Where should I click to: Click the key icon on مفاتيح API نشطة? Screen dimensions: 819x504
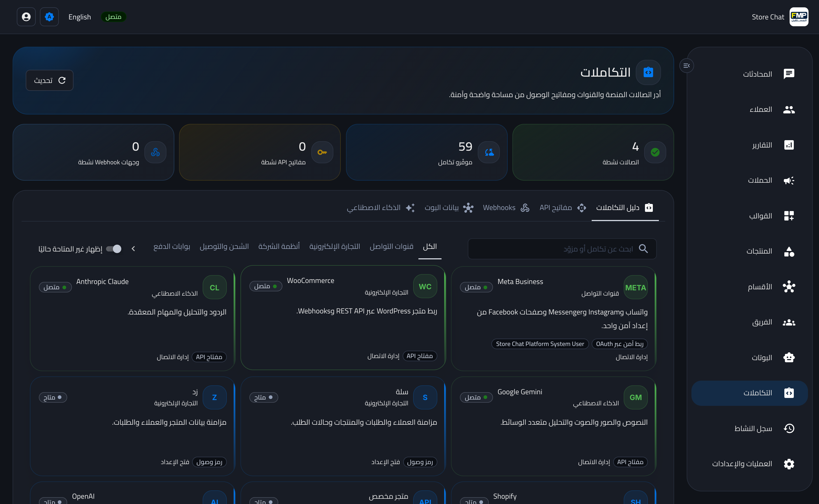coord(322,152)
